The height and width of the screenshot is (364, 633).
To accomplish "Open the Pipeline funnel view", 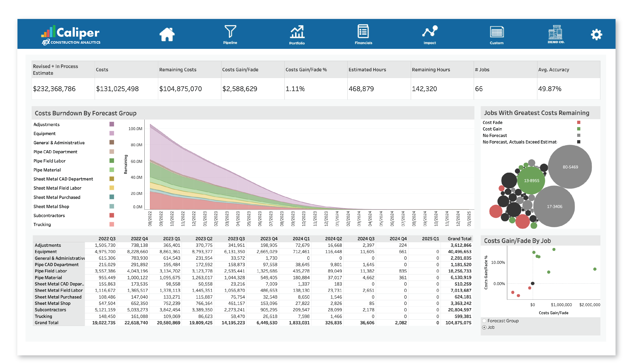I will tap(230, 34).
